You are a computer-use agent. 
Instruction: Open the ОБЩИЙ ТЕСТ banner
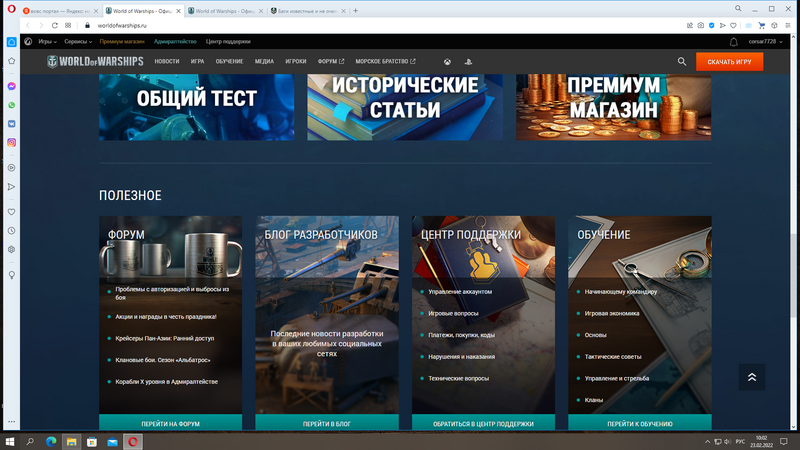click(196, 107)
